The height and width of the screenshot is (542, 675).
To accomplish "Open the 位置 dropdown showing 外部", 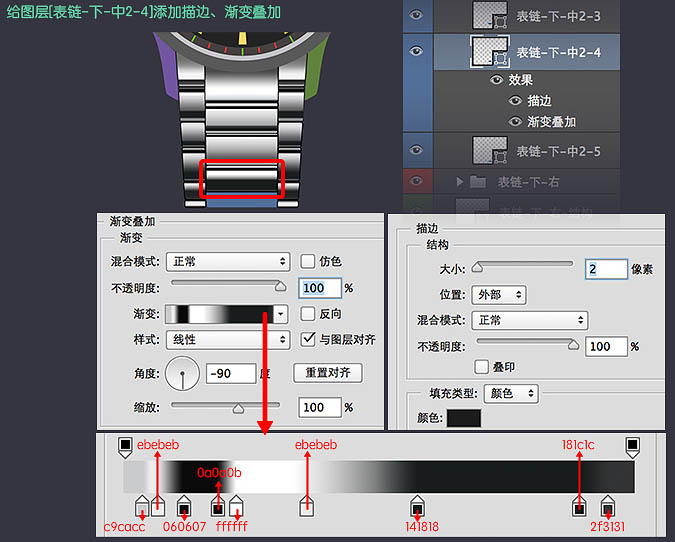I will pos(500,295).
